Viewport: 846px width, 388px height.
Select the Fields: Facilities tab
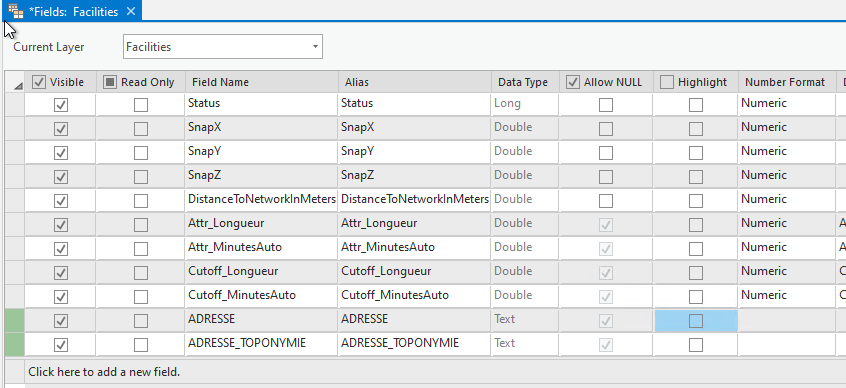72,11
